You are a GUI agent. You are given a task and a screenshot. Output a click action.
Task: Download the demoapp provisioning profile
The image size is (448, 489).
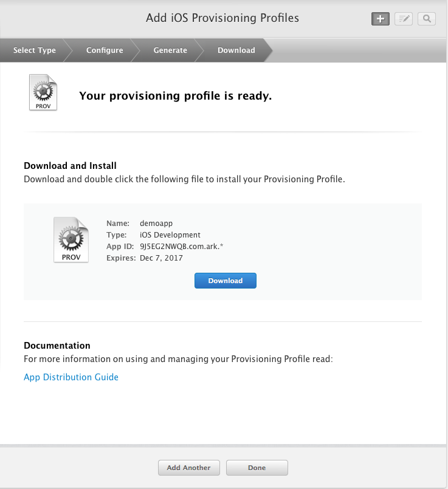pyautogui.click(x=226, y=281)
